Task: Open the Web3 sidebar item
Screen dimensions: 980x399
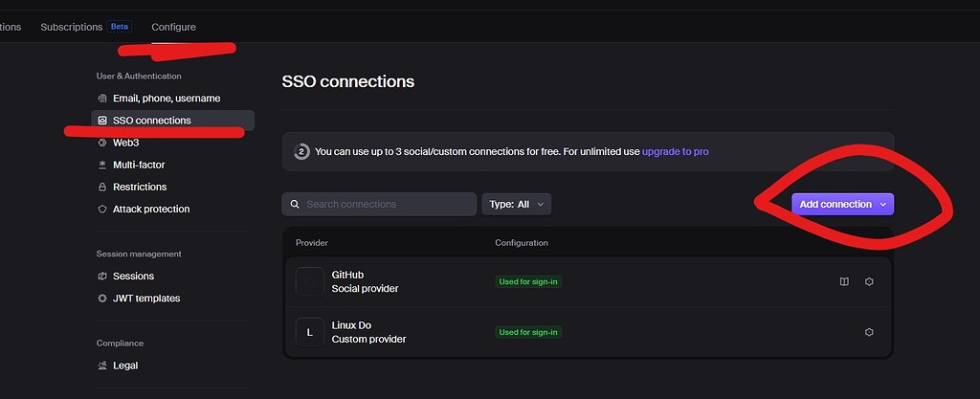Action: [x=125, y=143]
